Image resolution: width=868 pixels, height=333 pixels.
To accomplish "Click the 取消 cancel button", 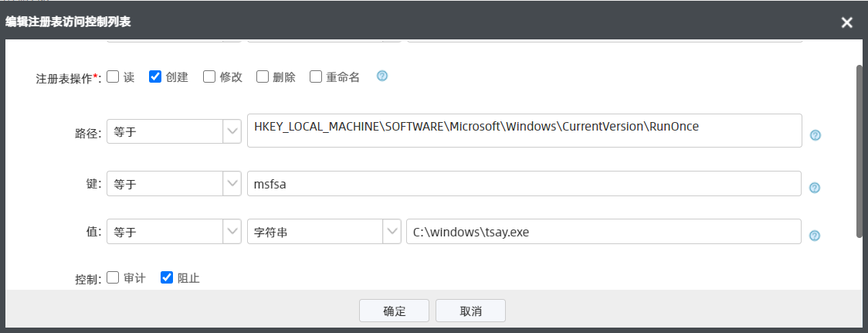I will [470, 311].
